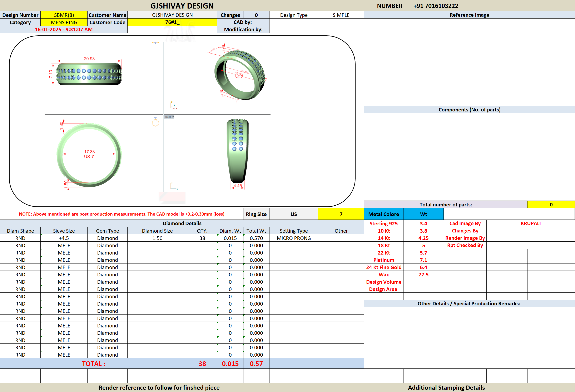Viewport: 575px width, 392px height.
Task: Click the Reference Image header
Action: (469, 15)
